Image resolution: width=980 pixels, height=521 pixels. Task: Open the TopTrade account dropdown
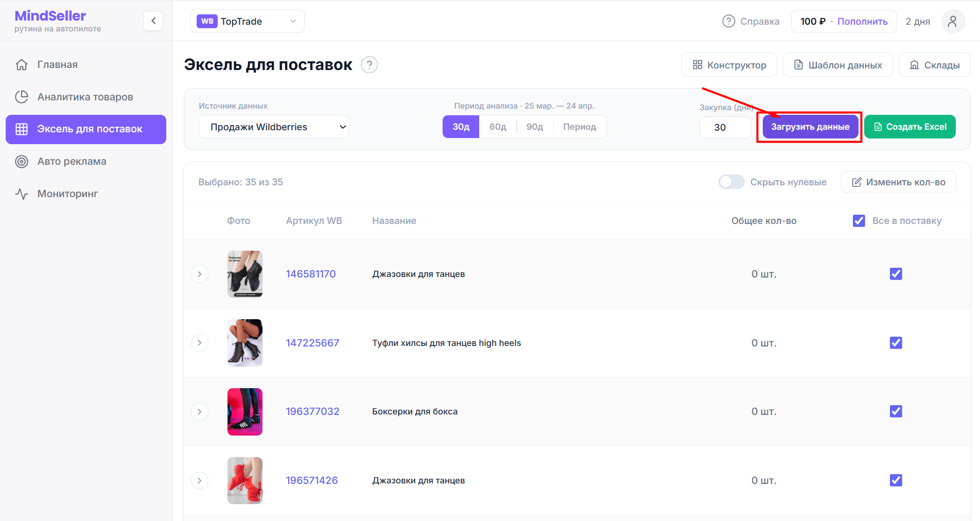247,21
